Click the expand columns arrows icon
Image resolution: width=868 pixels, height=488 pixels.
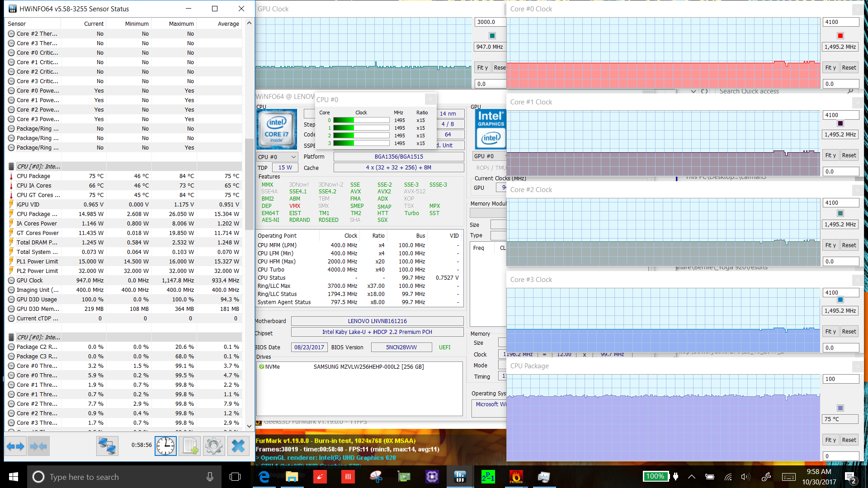[15, 446]
